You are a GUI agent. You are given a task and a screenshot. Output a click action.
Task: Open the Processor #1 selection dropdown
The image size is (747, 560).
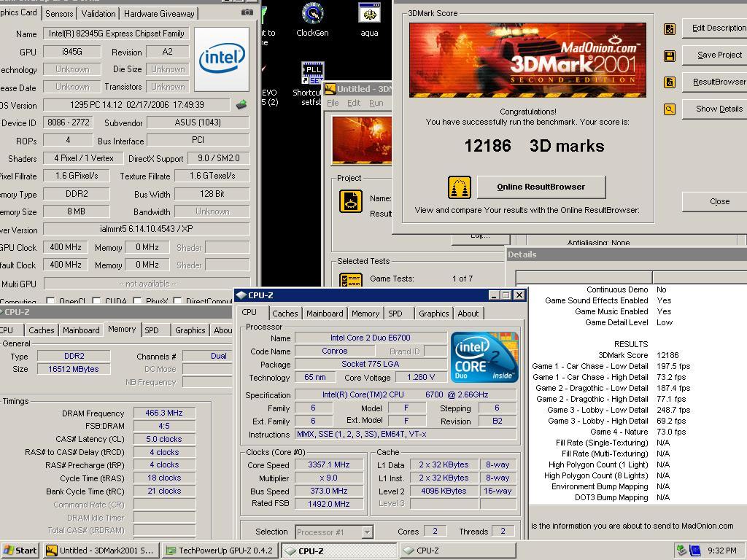coord(368,532)
